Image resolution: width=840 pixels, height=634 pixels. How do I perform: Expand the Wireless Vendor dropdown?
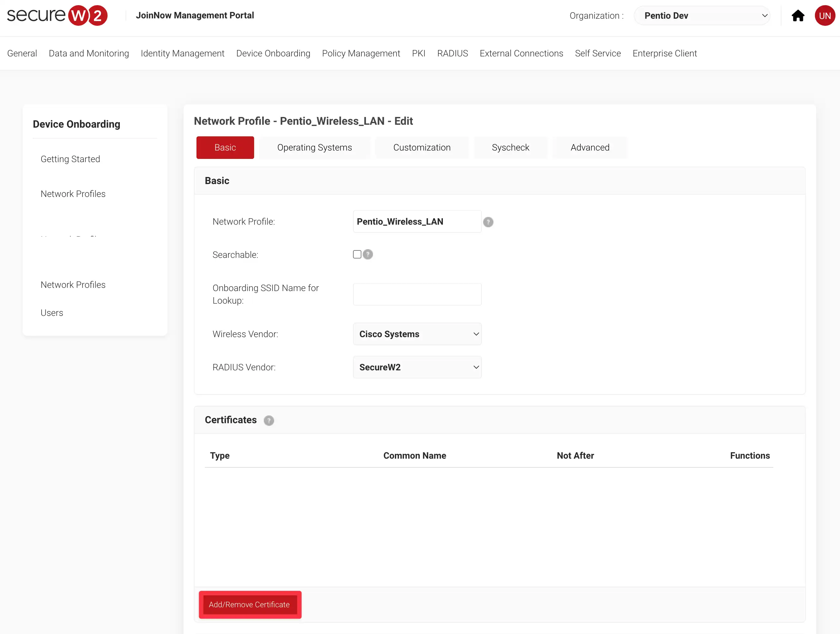417,334
